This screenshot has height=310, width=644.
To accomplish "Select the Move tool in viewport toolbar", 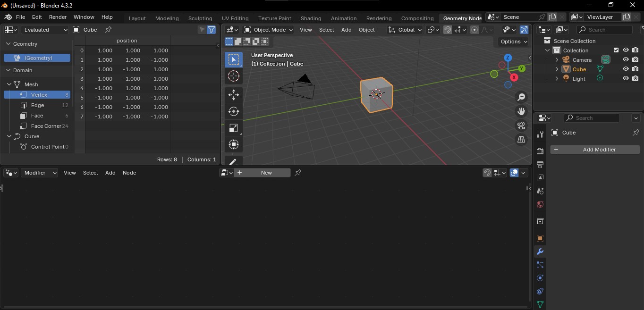I will pyautogui.click(x=233, y=94).
